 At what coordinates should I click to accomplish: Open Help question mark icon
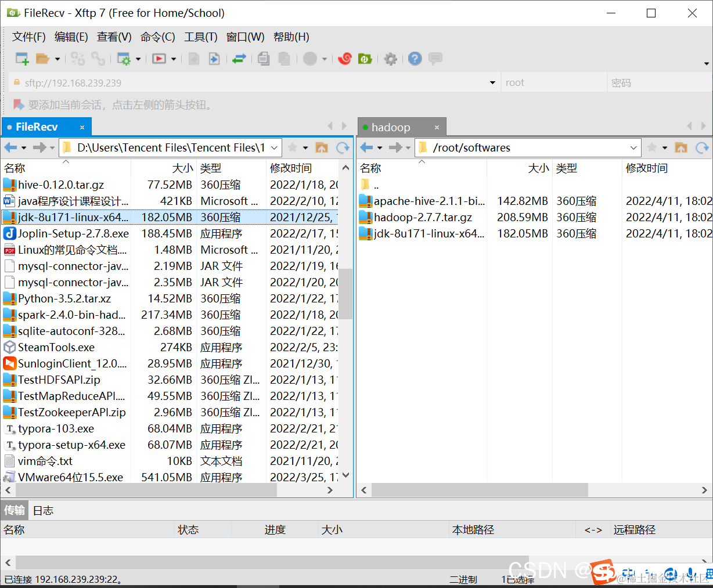pyautogui.click(x=415, y=59)
